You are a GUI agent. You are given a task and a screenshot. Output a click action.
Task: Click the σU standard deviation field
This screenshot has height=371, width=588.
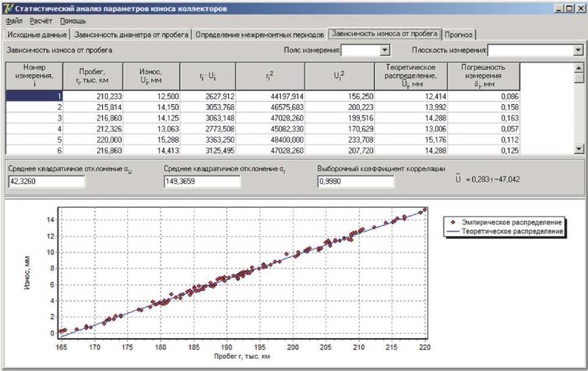(x=46, y=182)
